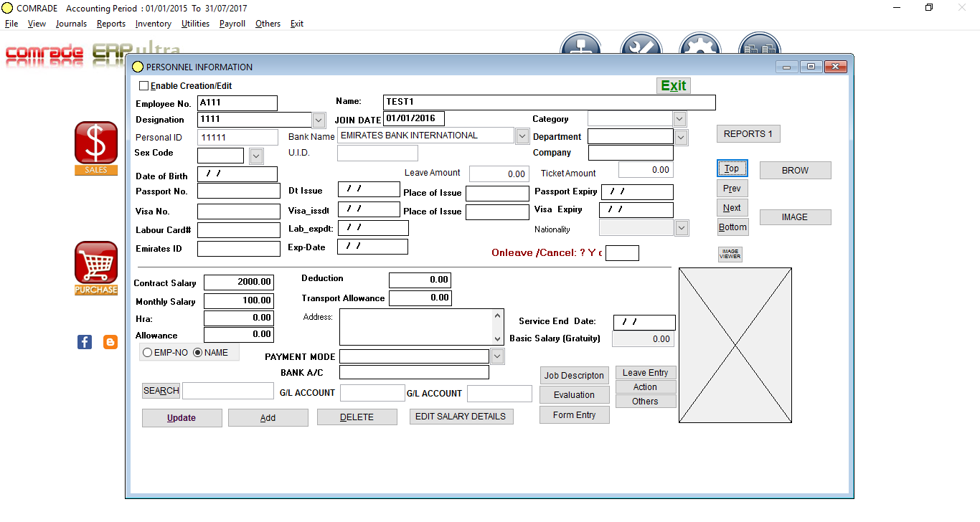The width and height of the screenshot is (980, 522).
Task: Select the EMP-NO radio button
Action: tap(148, 352)
